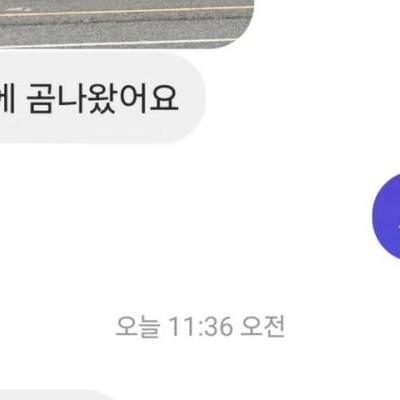The image size is (400, 400).
Task: Click the '곰' character in the message
Action: (x=41, y=99)
